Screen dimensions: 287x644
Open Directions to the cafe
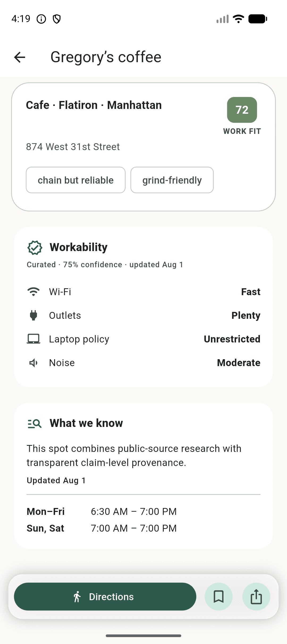(x=105, y=596)
